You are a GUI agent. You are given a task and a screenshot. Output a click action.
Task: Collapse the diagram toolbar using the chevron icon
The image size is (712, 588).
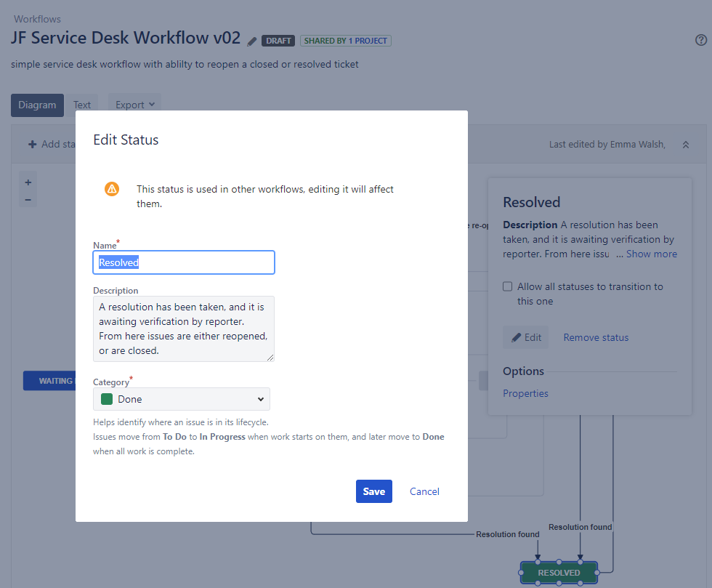(686, 144)
